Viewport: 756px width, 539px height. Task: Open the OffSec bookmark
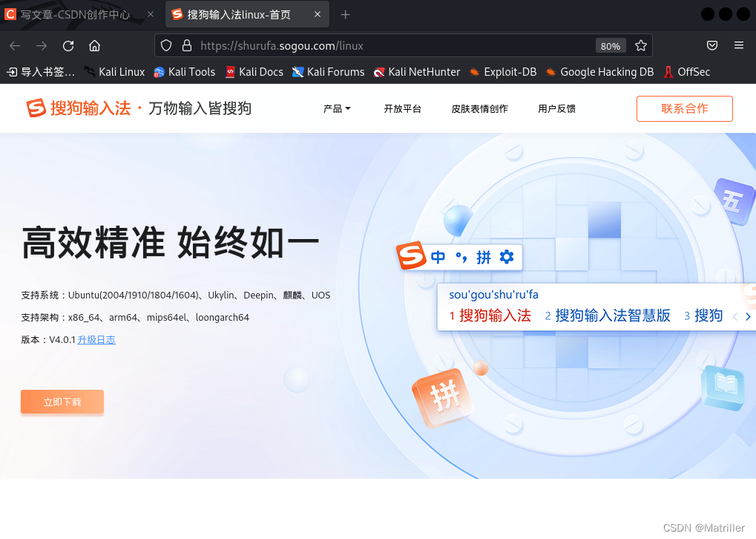686,72
